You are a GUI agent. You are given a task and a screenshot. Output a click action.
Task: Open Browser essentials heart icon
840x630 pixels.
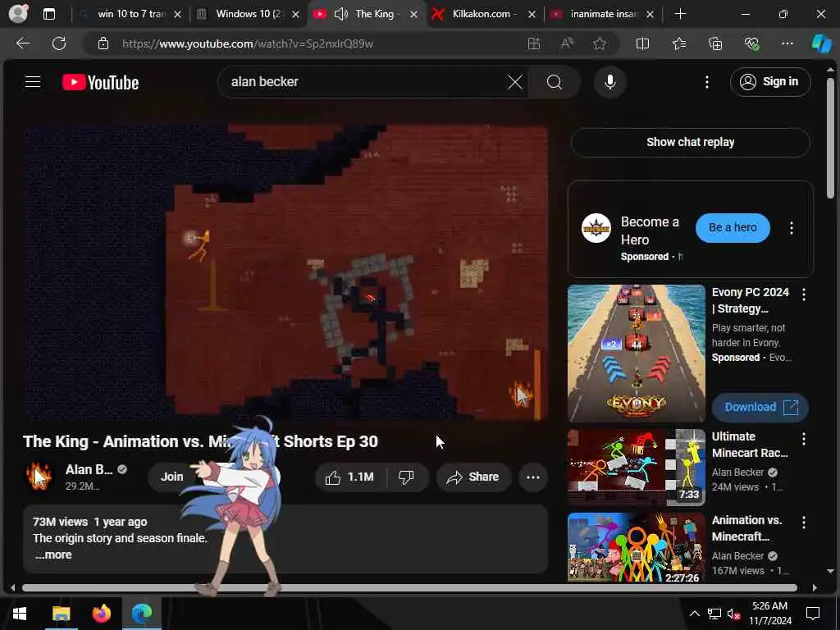751,43
